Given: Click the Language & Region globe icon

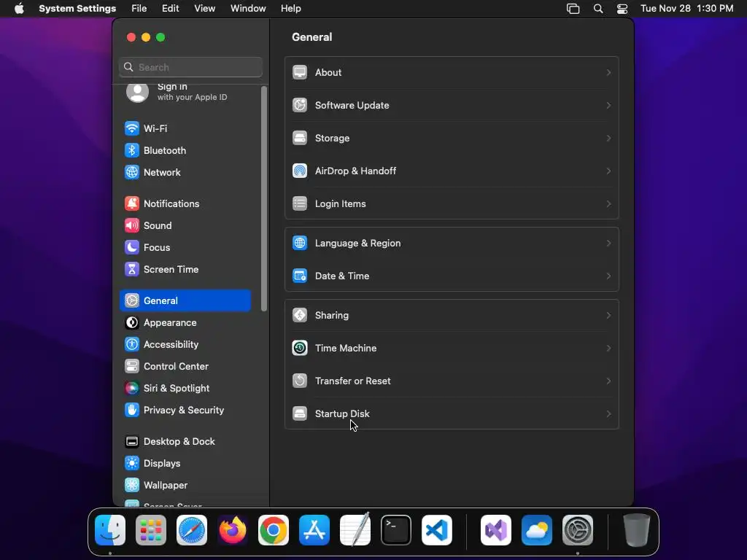Looking at the screenshot, I should click(300, 244).
